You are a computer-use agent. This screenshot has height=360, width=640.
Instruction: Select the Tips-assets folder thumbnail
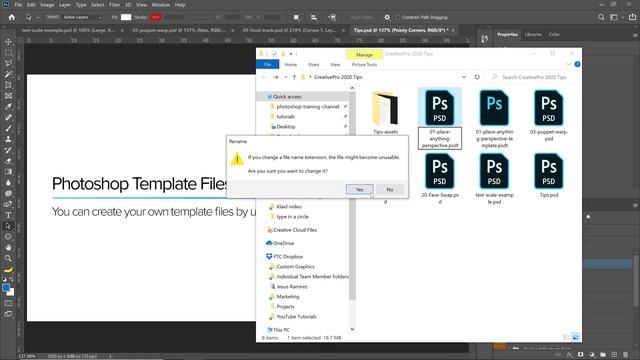click(x=385, y=109)
